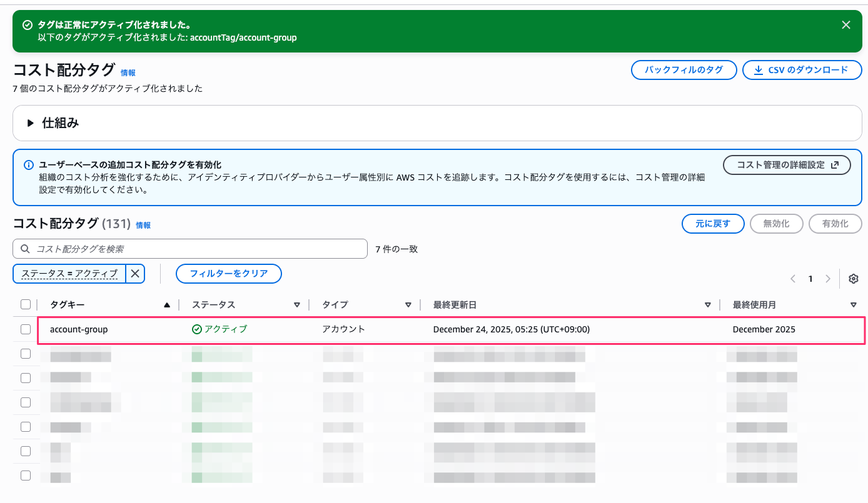Click the CSV のダウンロード button
This screenshot has height=503, width=868.
(802, 70)
